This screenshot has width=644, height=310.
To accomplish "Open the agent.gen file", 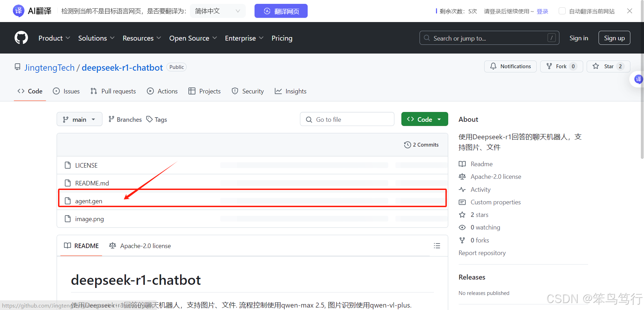I will point(89,201).
